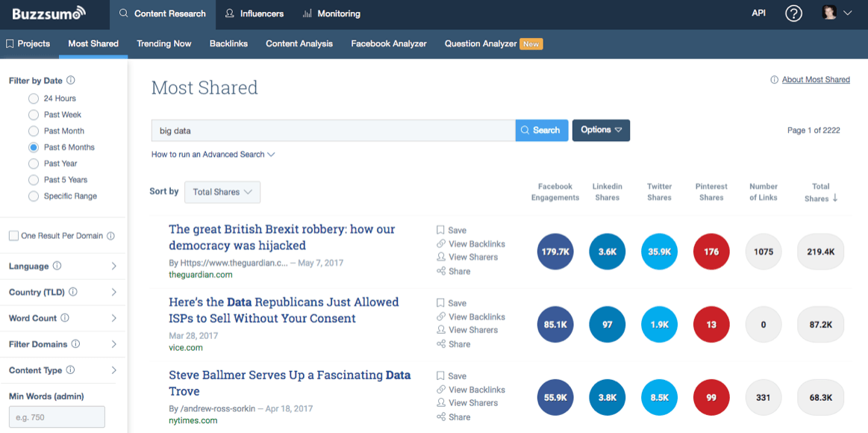Select the Past 5 Years date filter

[34, 180]
